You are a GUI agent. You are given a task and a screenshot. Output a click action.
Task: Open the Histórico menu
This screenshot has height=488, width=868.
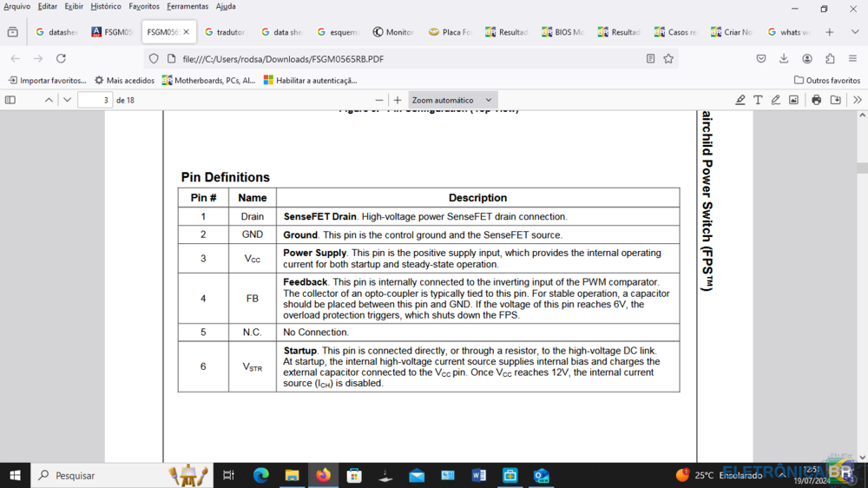coord(106,6)
